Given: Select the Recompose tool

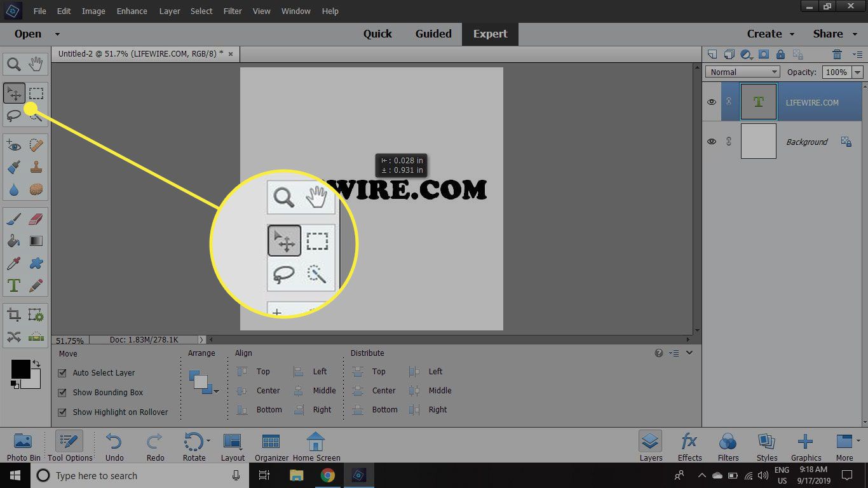Looking at the screenshot, I should tap(36, 315).
